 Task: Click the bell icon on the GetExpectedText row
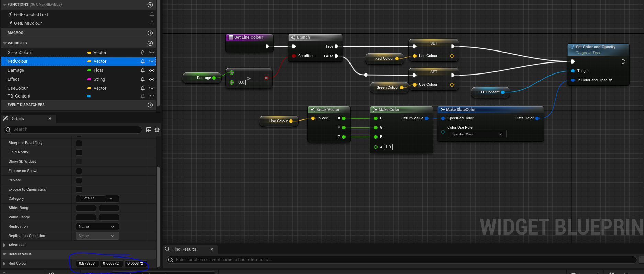click(x=152, y=14)
